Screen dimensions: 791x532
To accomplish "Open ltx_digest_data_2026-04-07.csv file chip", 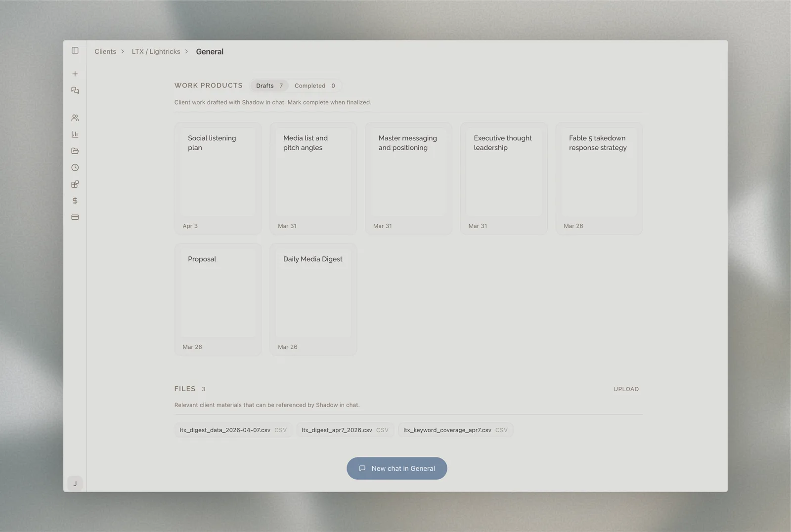I will 233,430.
